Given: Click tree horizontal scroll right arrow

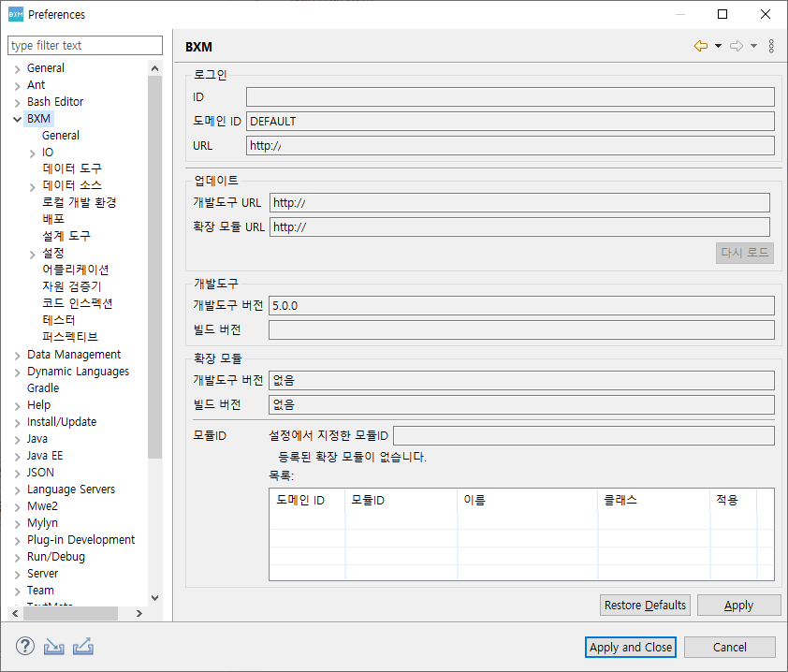Looking at the screenshot, I should pyautogui.click(x=139, y=613).
